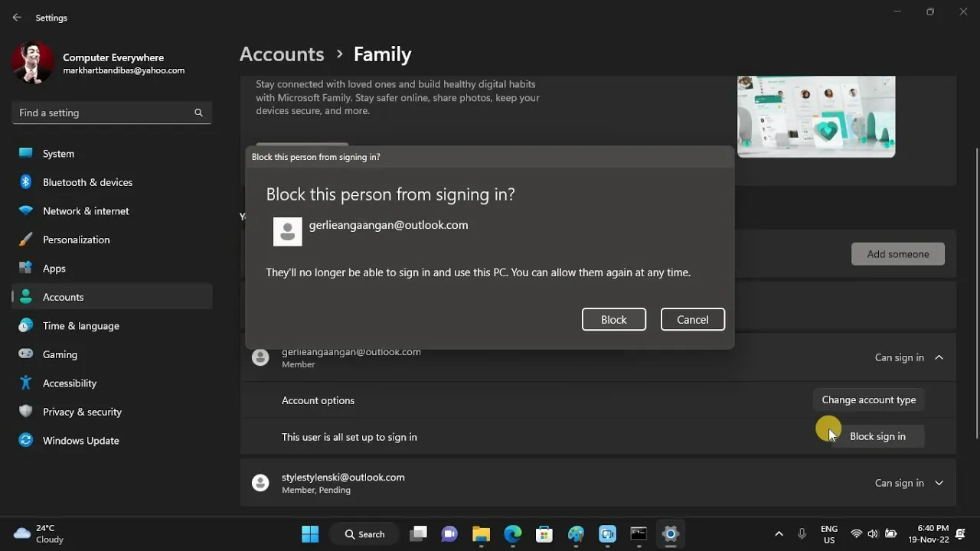
Task: Click the Windows Update refresh icon
Action: coord(26,440)
